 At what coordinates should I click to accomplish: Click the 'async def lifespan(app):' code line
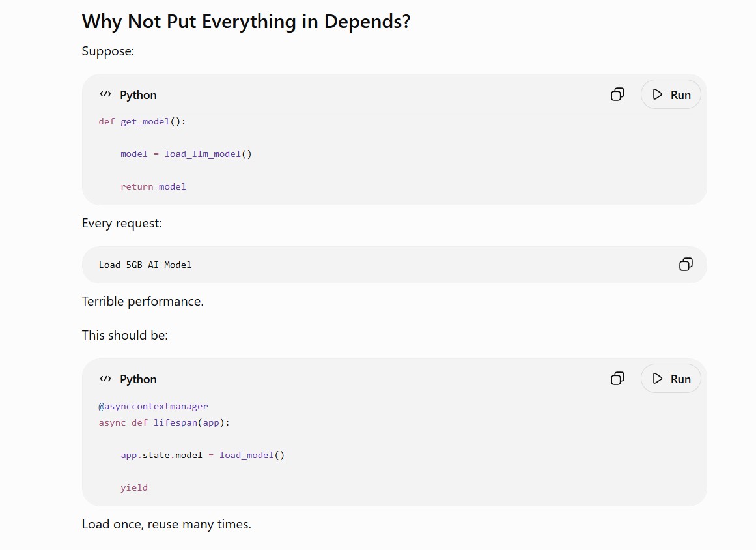coord(164,423)
